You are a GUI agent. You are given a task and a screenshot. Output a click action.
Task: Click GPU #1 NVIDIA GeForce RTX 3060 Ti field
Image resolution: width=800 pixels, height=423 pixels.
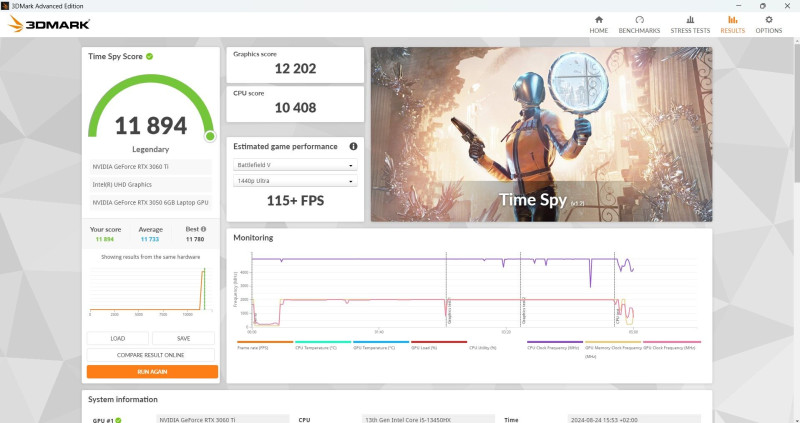pyautogui.click(x=222, y=419)
